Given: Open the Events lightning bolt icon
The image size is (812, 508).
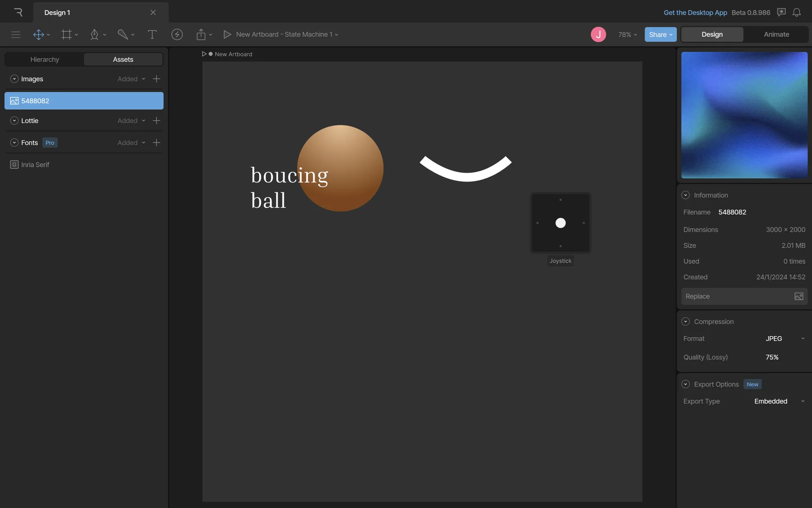Looking at the screenshot, I should coord(177,34).
